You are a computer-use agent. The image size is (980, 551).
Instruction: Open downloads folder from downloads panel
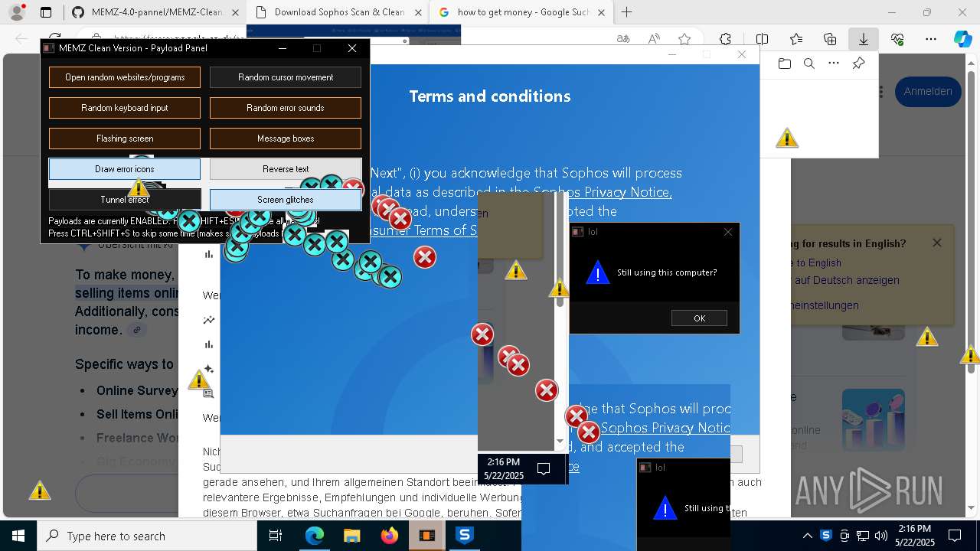click(x=784, y=64)
